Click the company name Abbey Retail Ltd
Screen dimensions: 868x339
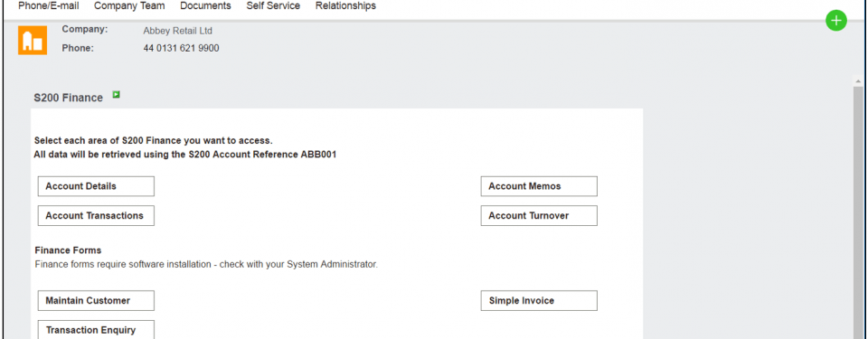[x=178, y=31]
